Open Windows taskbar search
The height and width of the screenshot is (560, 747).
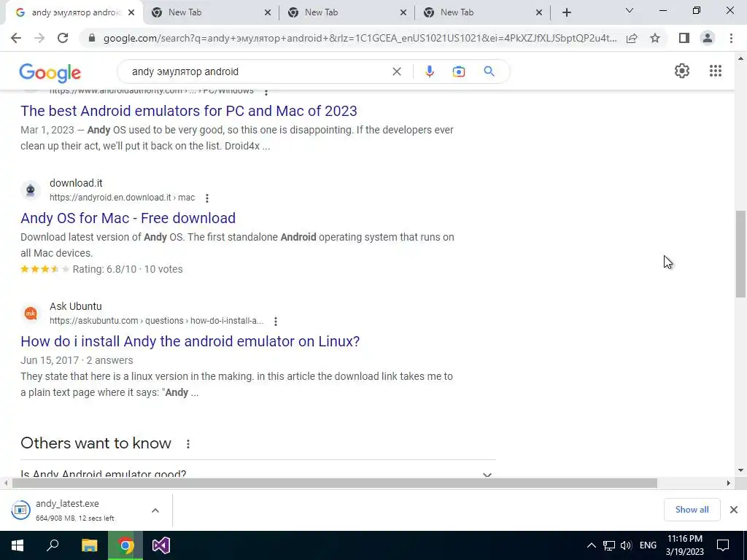[53, 545]
